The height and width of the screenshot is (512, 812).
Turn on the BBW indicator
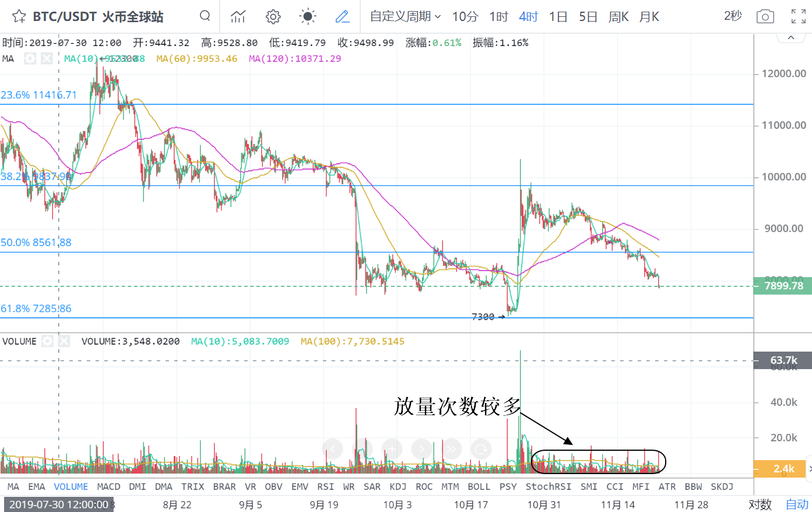[x=694, y=486]
